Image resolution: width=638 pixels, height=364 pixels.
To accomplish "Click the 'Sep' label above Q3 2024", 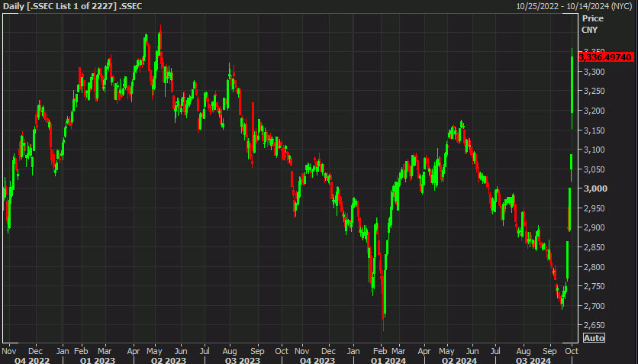I will (x=549, y=351).
